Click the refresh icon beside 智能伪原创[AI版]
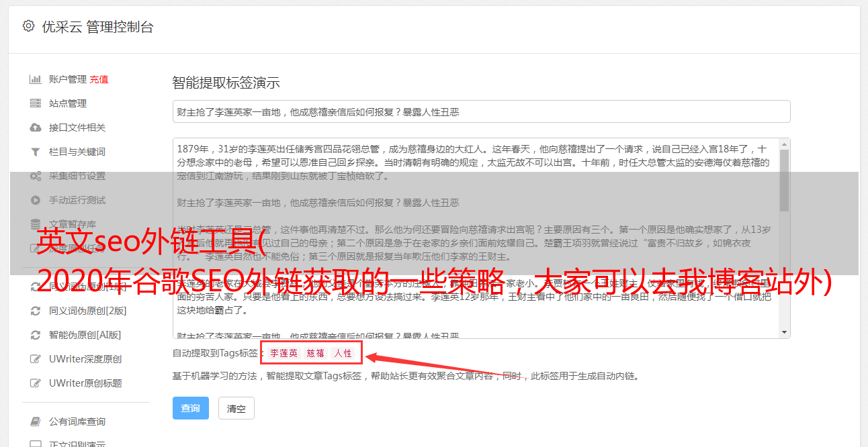The width and height of the screenshot is (868, 447). click(x=36, y=335)
